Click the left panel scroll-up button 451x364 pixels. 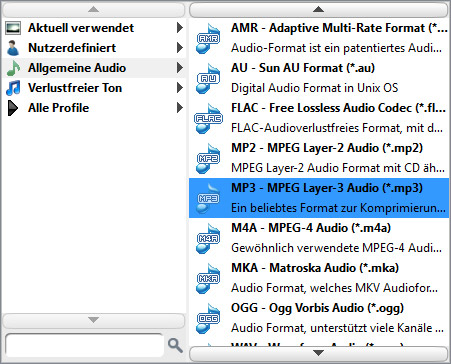[x=94, y=10]
